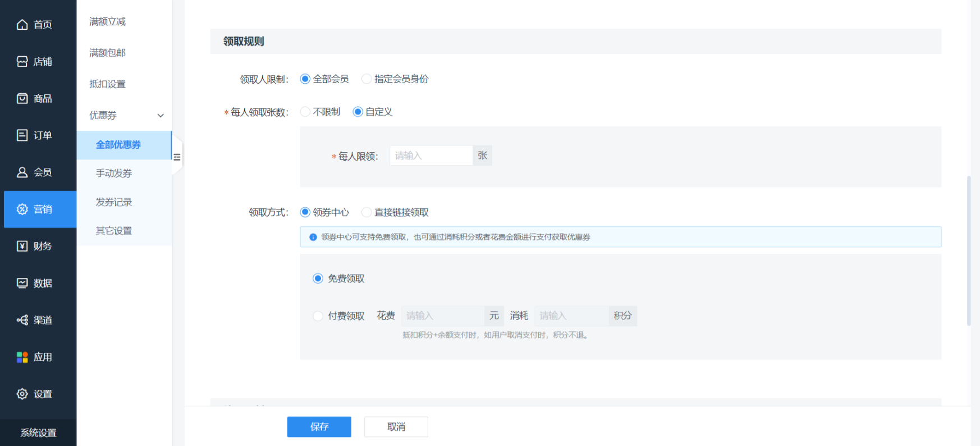Open the 渠道 channel icon

click(x=22, y=320)
